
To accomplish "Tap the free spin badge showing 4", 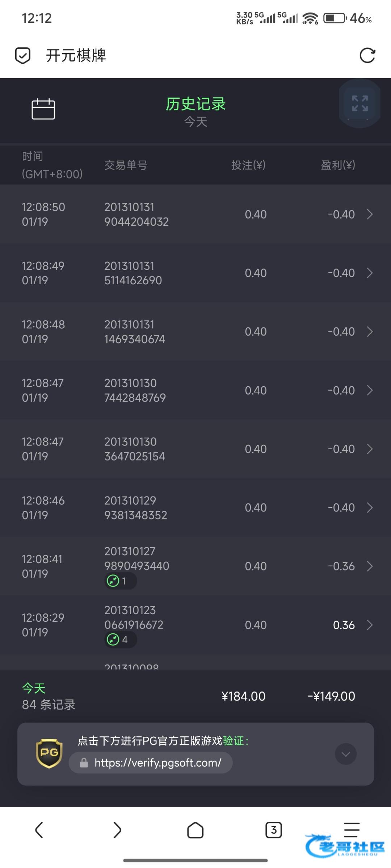I will 120,639.
